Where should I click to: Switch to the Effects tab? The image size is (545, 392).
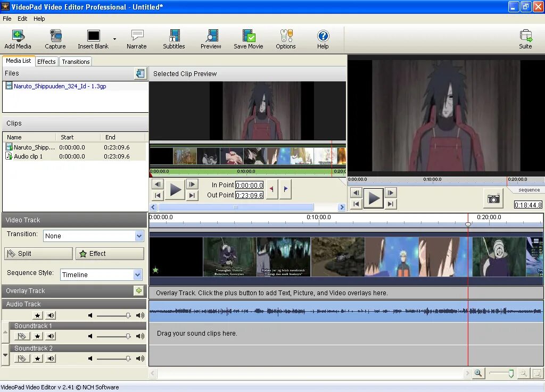46,62
